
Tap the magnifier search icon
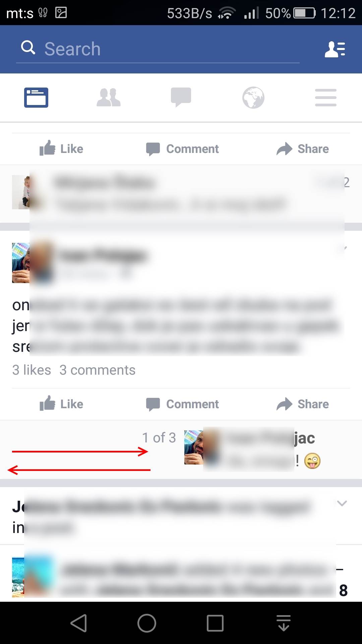point(28,48)
